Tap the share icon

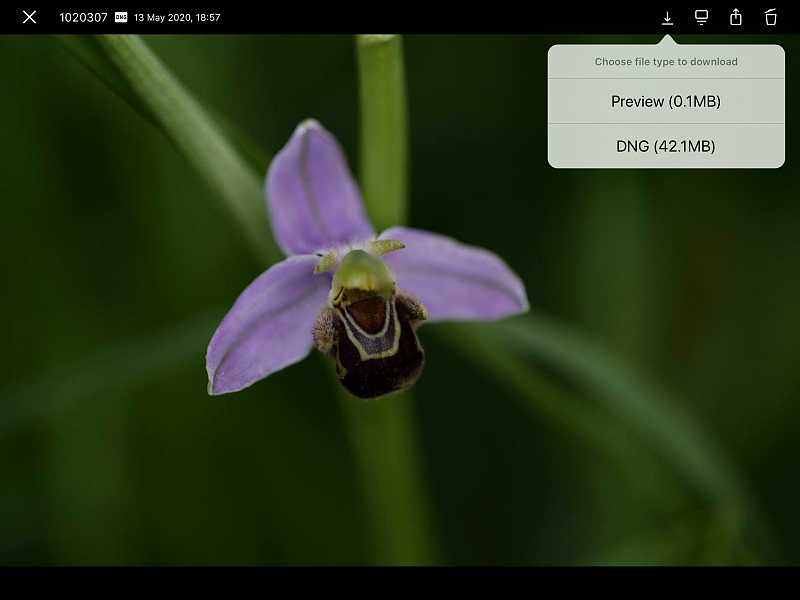[736, 17]
